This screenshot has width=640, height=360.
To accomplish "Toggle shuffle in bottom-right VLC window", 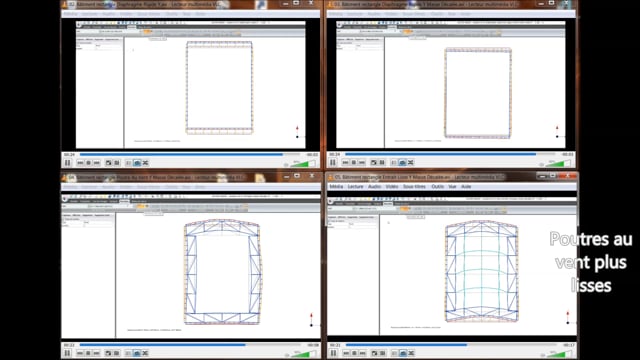I will [411, 353].
